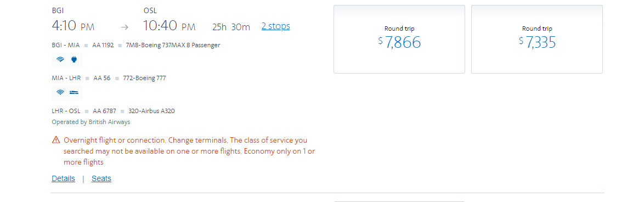Click power outlet icon for AA 1192
Viewport: 644px width, 202px height.
coord(74,59)
